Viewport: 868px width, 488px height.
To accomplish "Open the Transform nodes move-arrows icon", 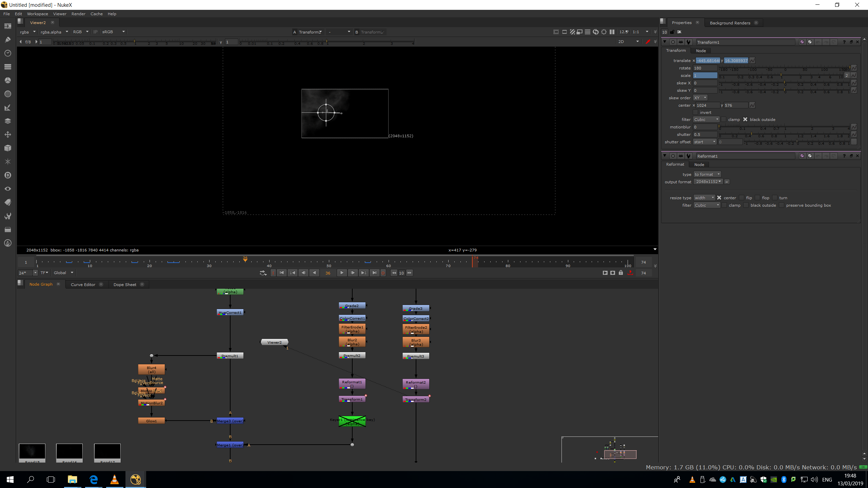I will click(8, 135).
